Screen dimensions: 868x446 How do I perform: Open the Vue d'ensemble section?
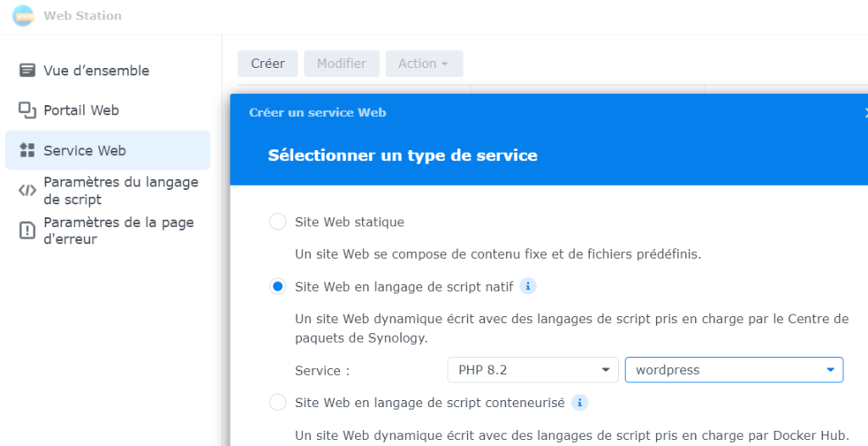pos(108,71)
